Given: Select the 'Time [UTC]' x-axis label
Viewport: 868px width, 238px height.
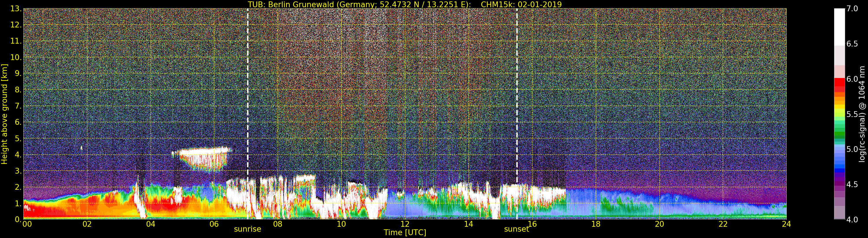Looking at the screenshot, I should coord(405,233).
